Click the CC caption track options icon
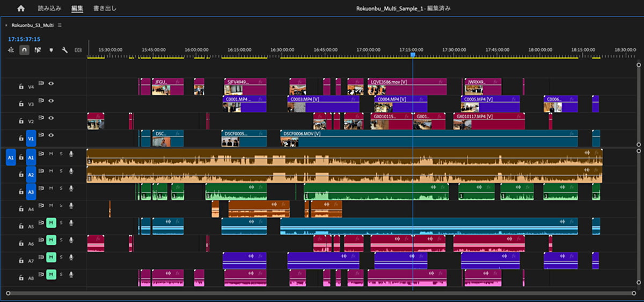This screenshot has width=644, height=302. 78,50
